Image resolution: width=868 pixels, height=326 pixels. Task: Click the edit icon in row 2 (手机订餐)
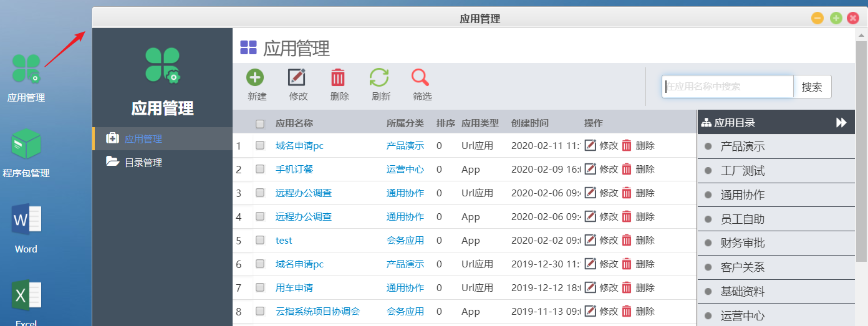590,169
